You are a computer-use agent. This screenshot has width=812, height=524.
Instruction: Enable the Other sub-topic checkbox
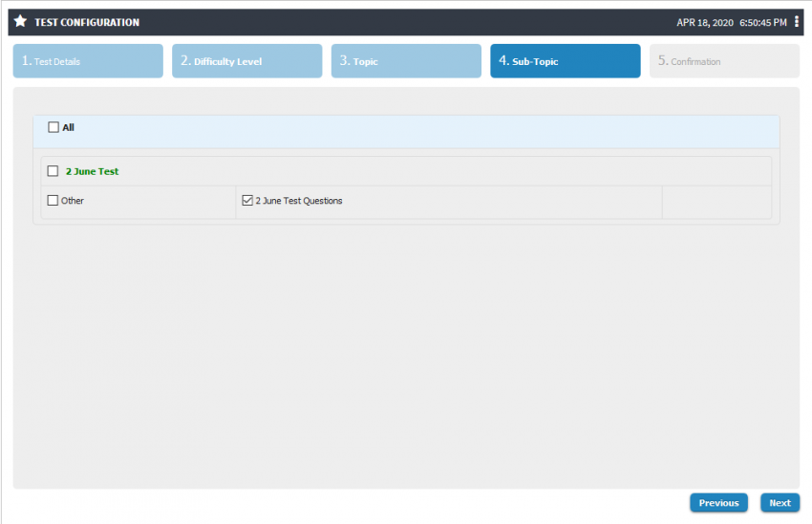coord(53,200)
